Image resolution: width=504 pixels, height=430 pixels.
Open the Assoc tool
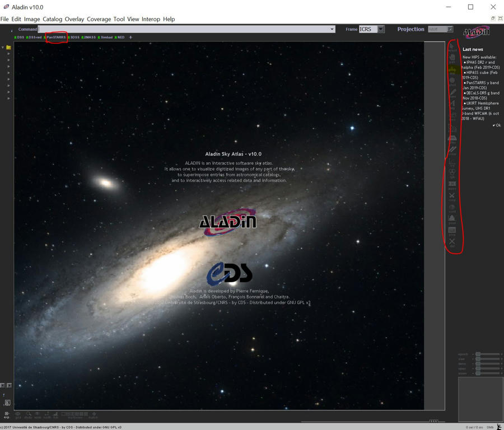point(452,185)
